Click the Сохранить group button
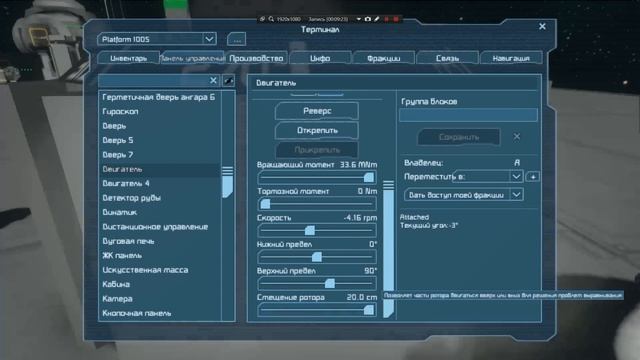Screen dimensions: 640x360 (x=459, y=137)
